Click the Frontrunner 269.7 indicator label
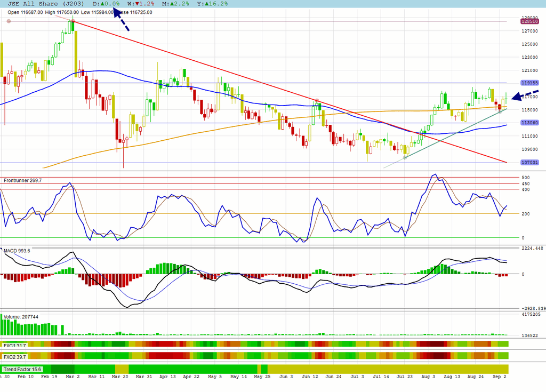Screen dimensions: 546x392 pos(22,180)
